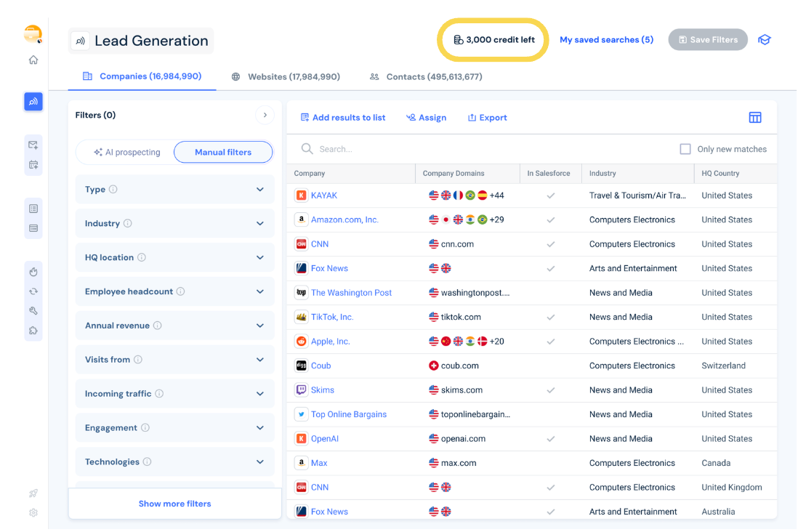Open the home icon in sidebar

coord(33,60)
